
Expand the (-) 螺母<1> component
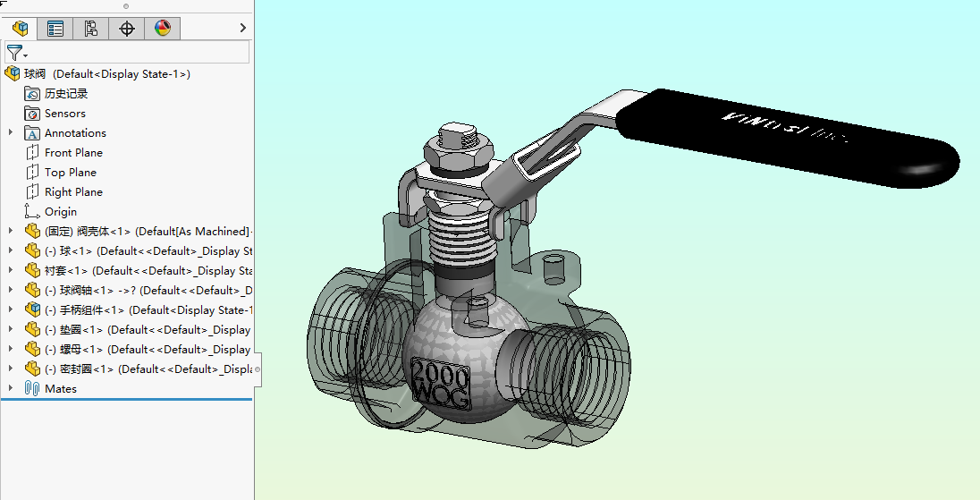[11, 349]
